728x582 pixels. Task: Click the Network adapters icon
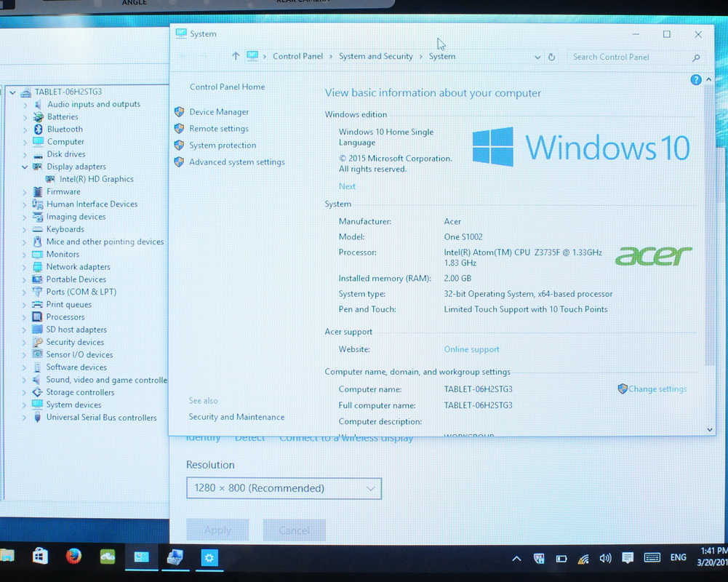click(38, 266)
